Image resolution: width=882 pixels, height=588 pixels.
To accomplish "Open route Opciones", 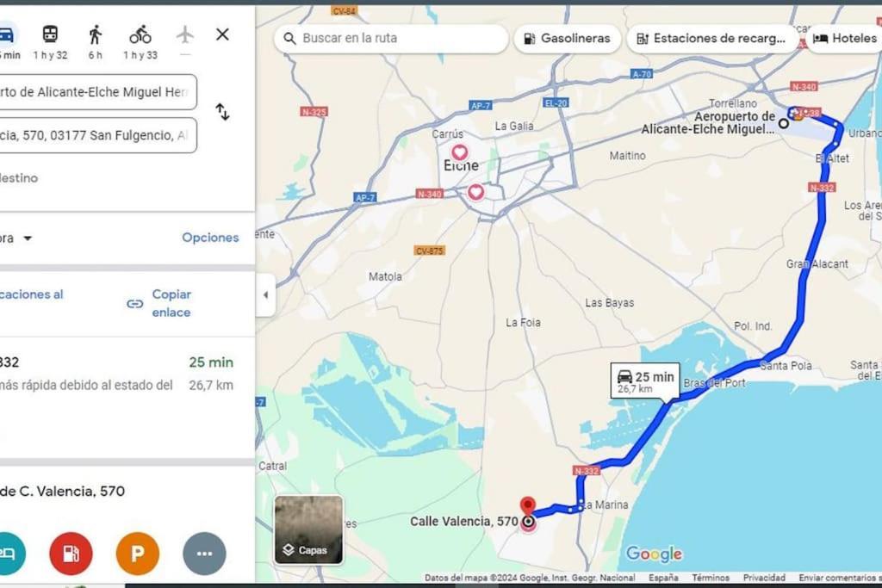I will [x=210, y=238].
